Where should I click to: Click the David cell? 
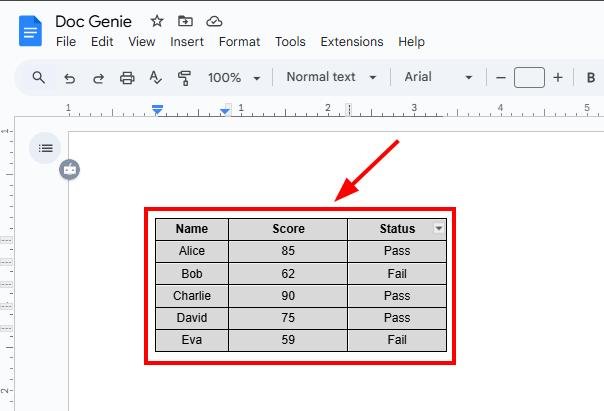coord(192,318)
